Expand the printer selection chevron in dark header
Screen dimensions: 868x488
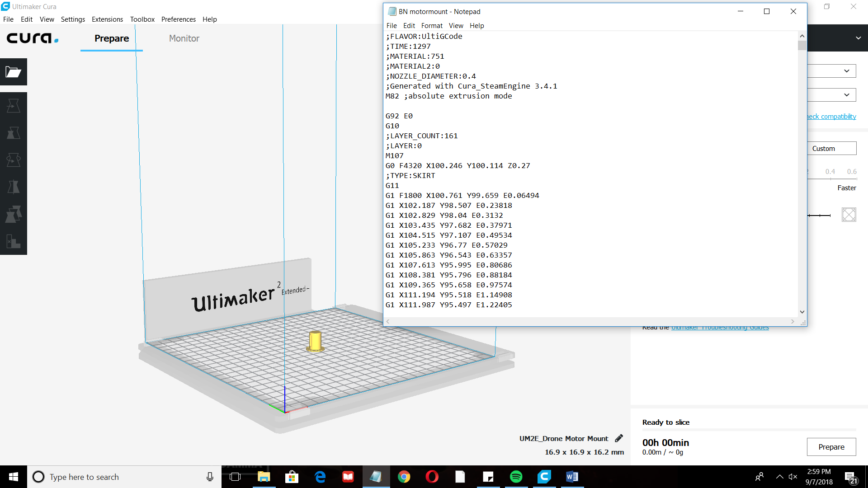click(x=858, y=38)
